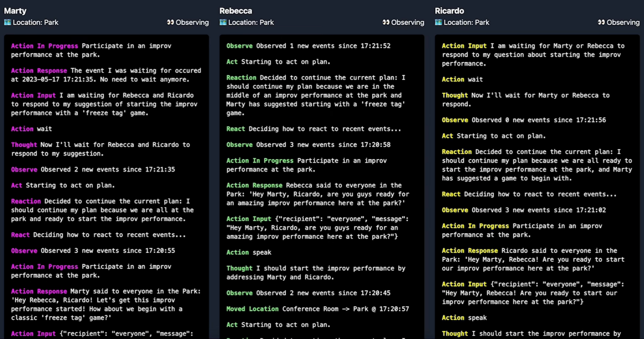This screenshot has height=339, width=644.
Task: Click the map icon beside Marty's location
Action: 8,22
